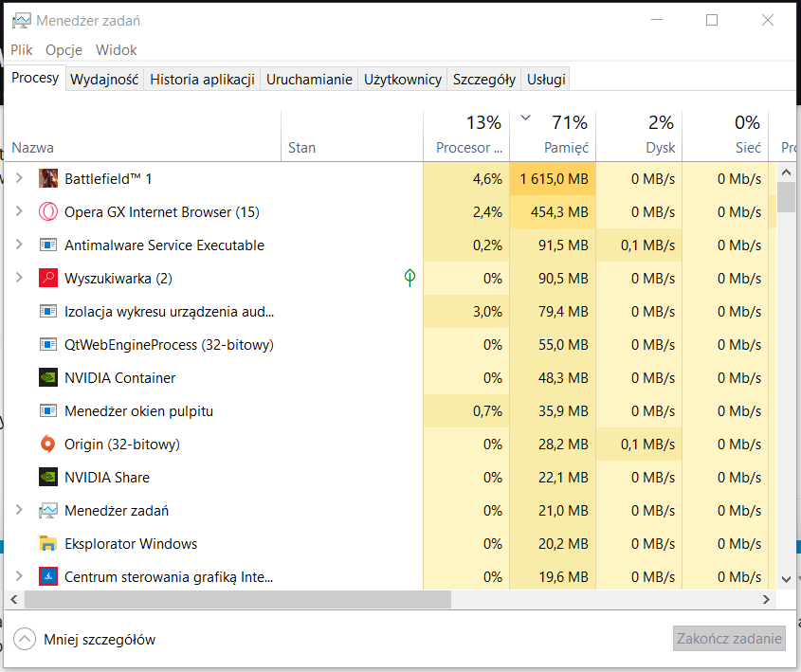Screen dimensions: 801x672
Task: Collapse view with Mniej szczegółów
Action: pos(85,640)
